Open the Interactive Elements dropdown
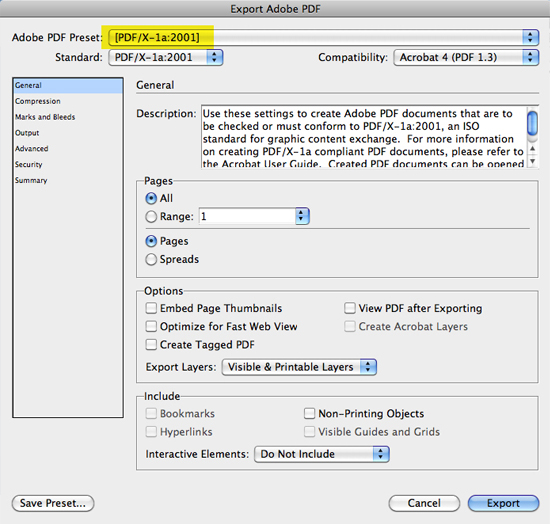The height and width of the screenshot is (524, 550). (x=322, y=454)
